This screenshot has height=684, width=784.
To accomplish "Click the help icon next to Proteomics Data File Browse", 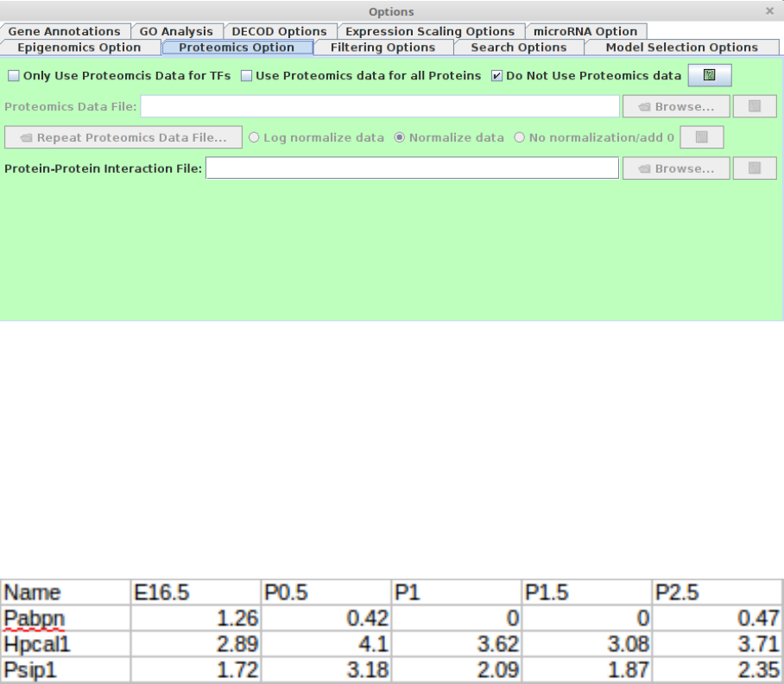I will [x=755, y=107].
